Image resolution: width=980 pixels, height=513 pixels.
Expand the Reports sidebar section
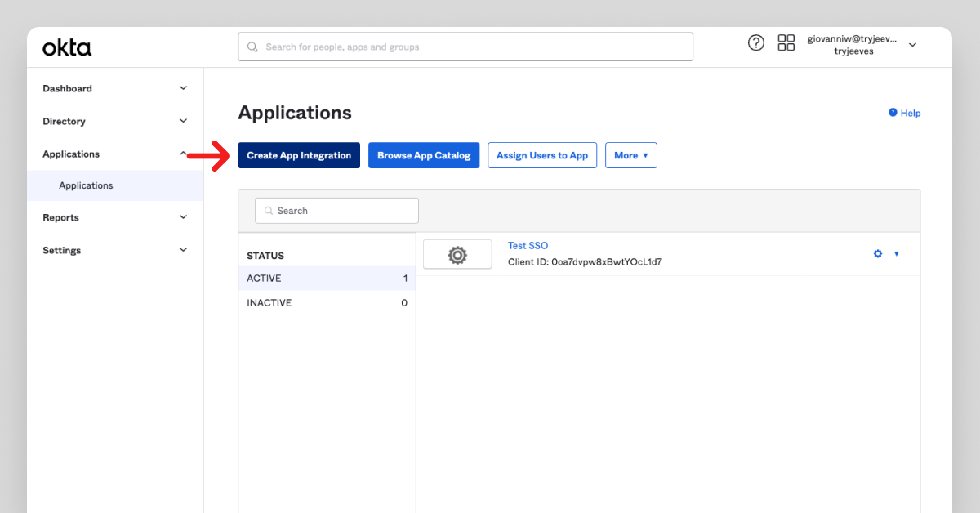tap(183, 217)
